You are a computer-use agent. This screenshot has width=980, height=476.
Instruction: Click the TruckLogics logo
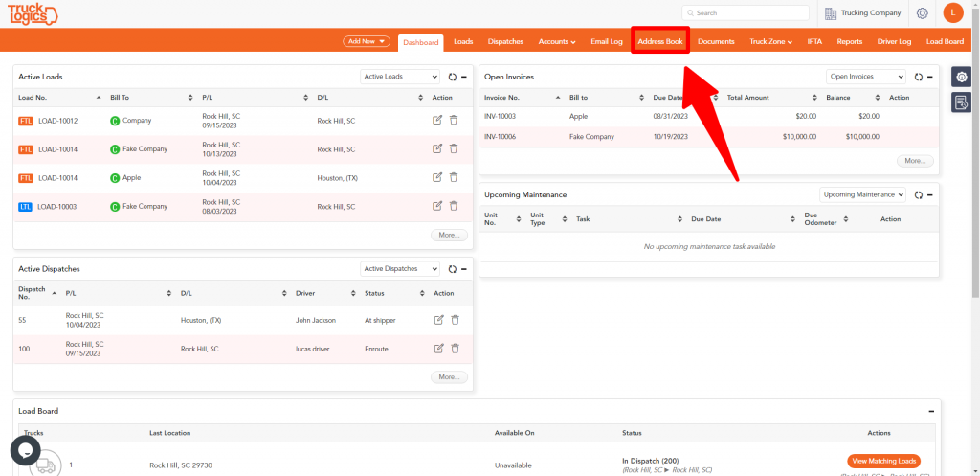coord(33,13)
